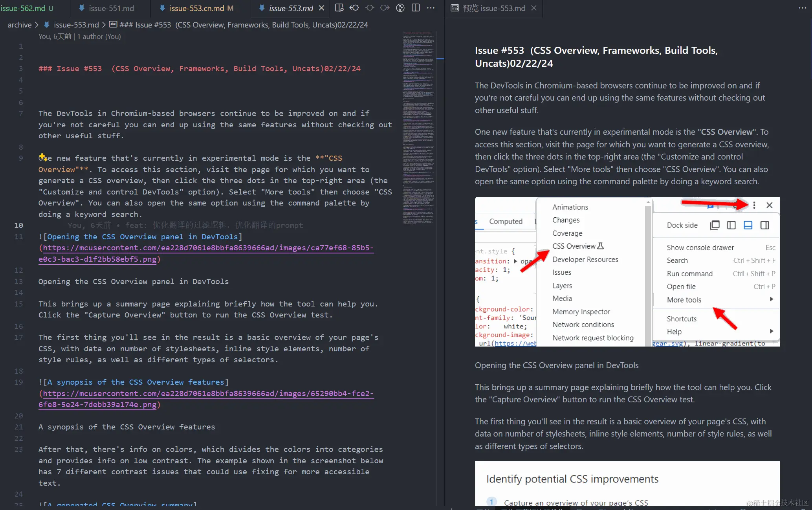Screen dimensions: 812x510
Task: Go to previous change icon
Action: pos(354,8)
